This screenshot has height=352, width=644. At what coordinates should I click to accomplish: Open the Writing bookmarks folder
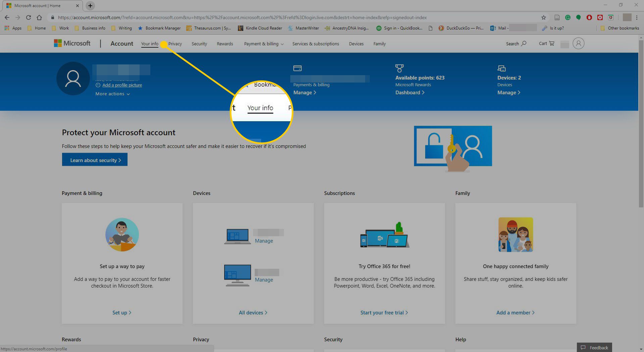[x=121, y=28]
